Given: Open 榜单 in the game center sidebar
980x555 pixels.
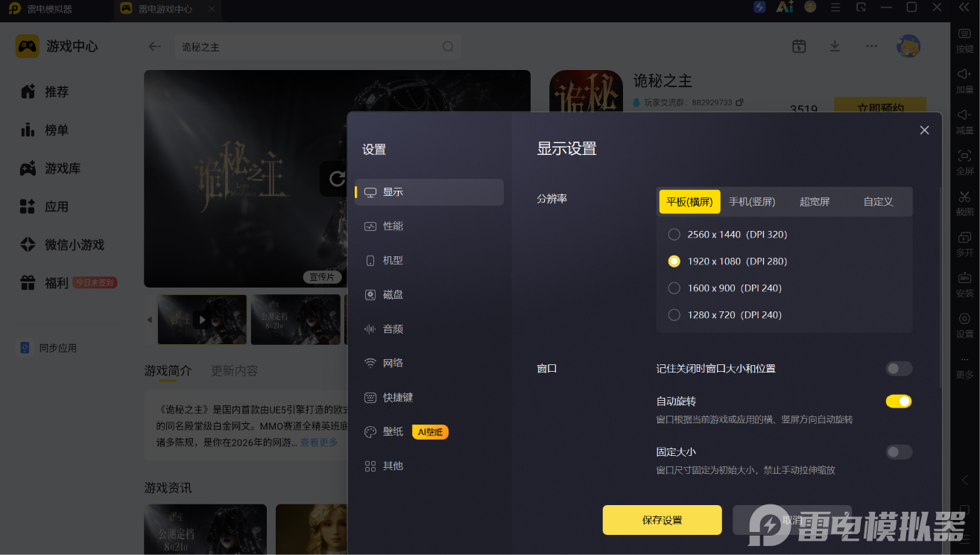Looking at the screenshot, I should [46, 130].
